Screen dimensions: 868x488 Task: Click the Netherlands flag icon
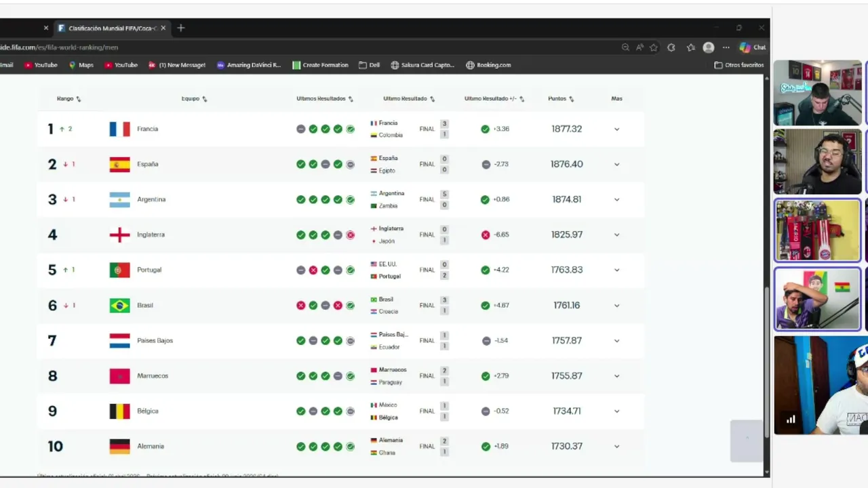(119, 340)
